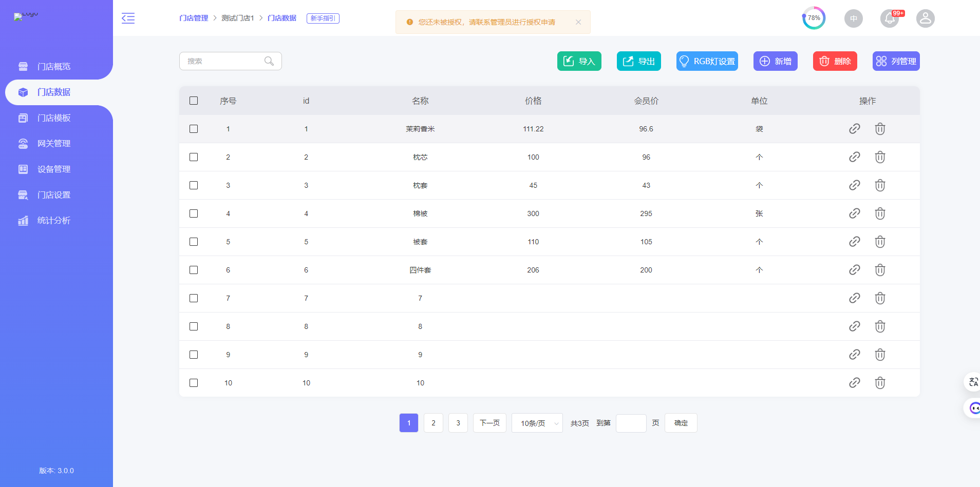Open RGB灯设置 settings
Viewport: 980px width, 487px height.
pyautogui.click(x=707, y=61)
